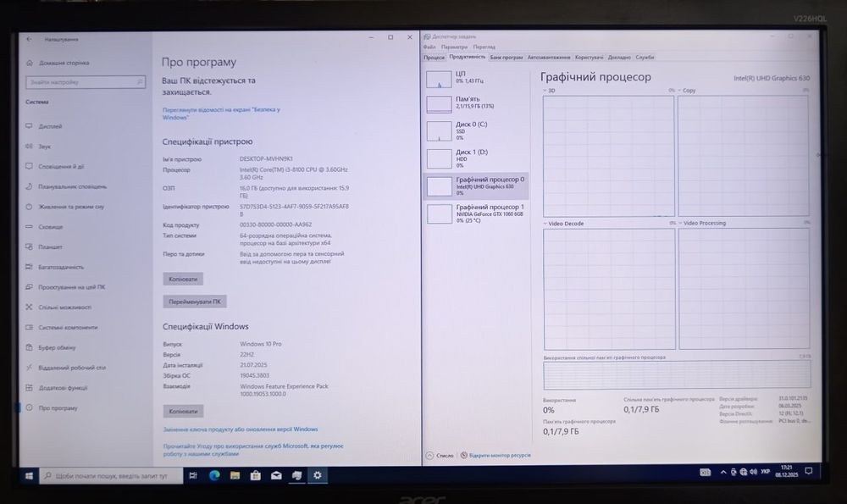Show hidden system tray icons

[723, 473]
